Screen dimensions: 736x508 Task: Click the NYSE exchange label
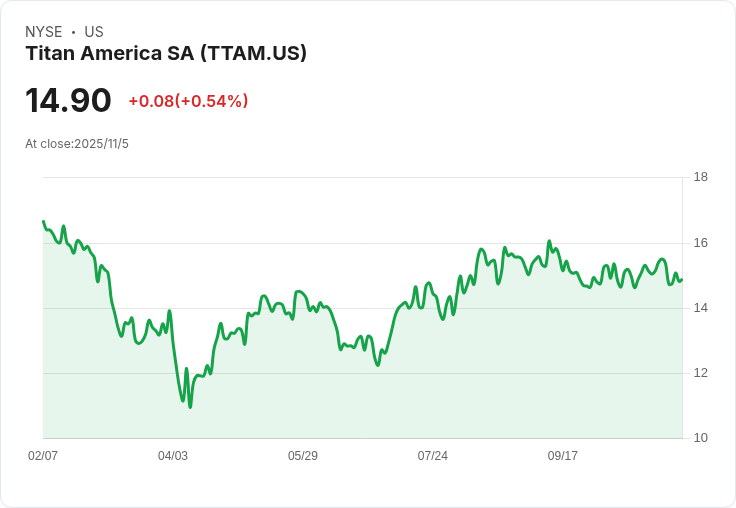(43, 32)
